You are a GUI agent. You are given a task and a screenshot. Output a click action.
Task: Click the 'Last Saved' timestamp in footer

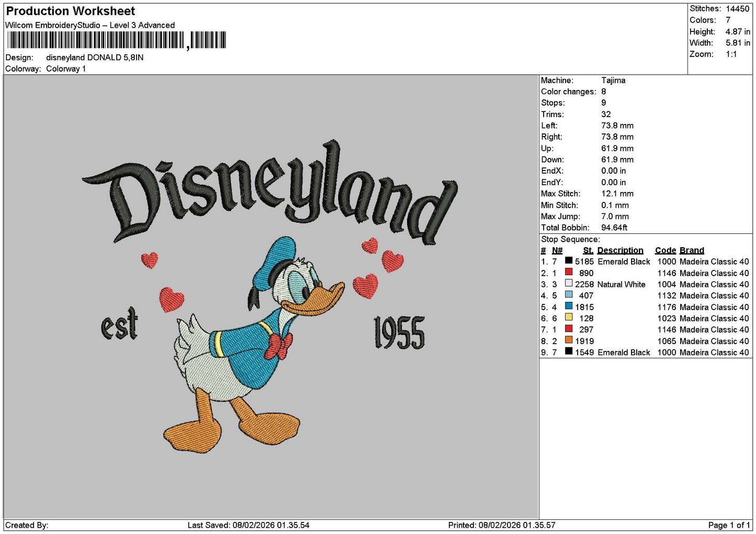(x=249, y=525)
